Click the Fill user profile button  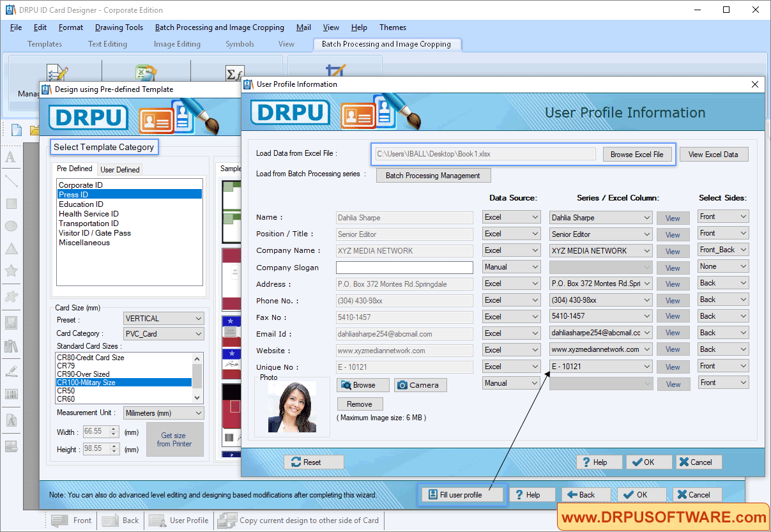[x=462, y=494]
